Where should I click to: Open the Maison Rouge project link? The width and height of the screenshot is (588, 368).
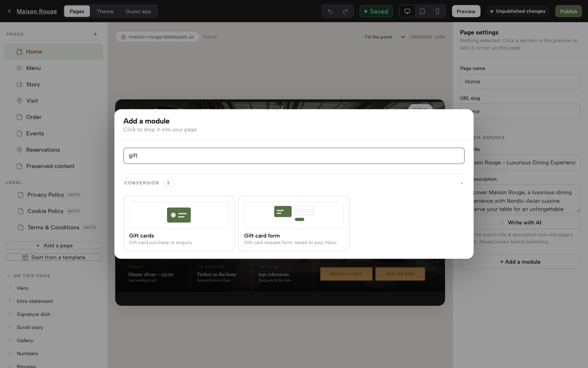(x=37, y=11)
